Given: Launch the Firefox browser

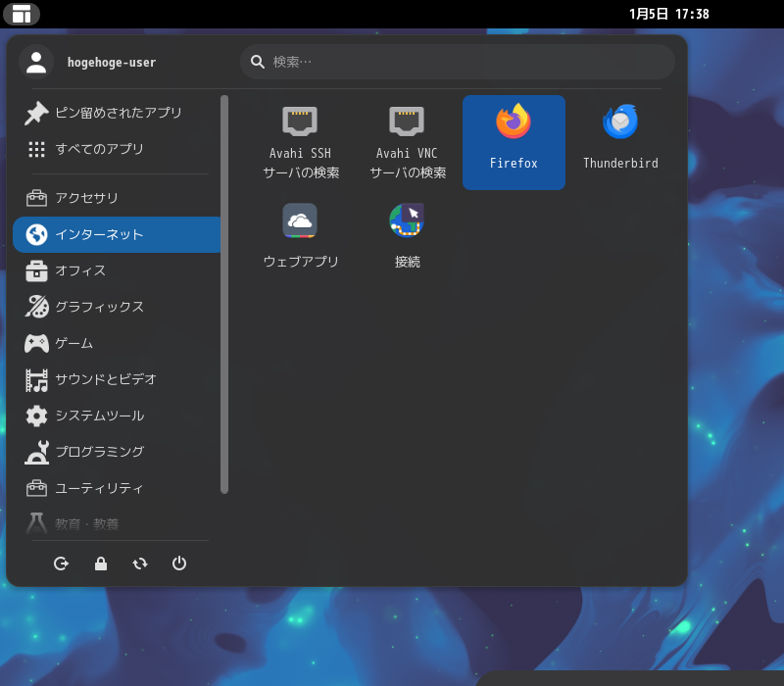Looking at the screenshot, I should pyautogui.click(x=514, y=142).
